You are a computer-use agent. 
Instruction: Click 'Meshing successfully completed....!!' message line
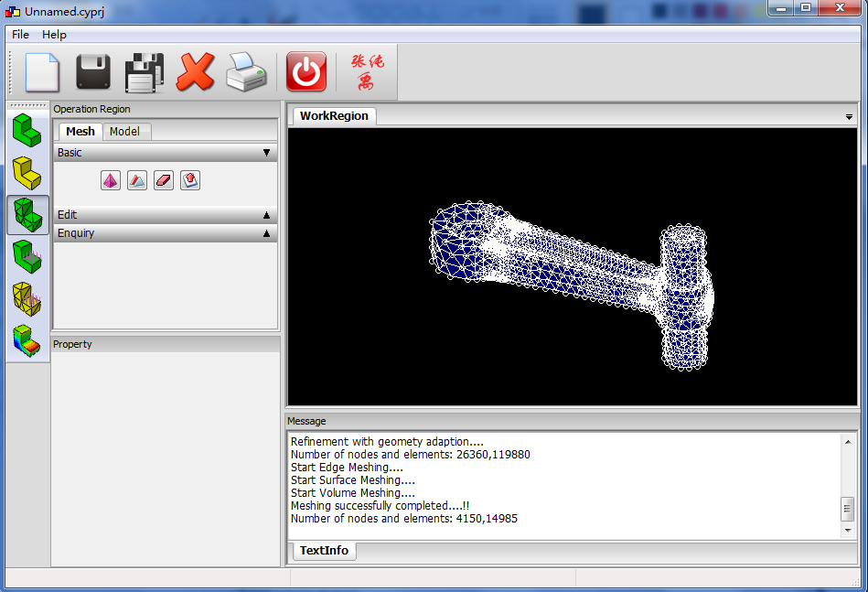380,506
